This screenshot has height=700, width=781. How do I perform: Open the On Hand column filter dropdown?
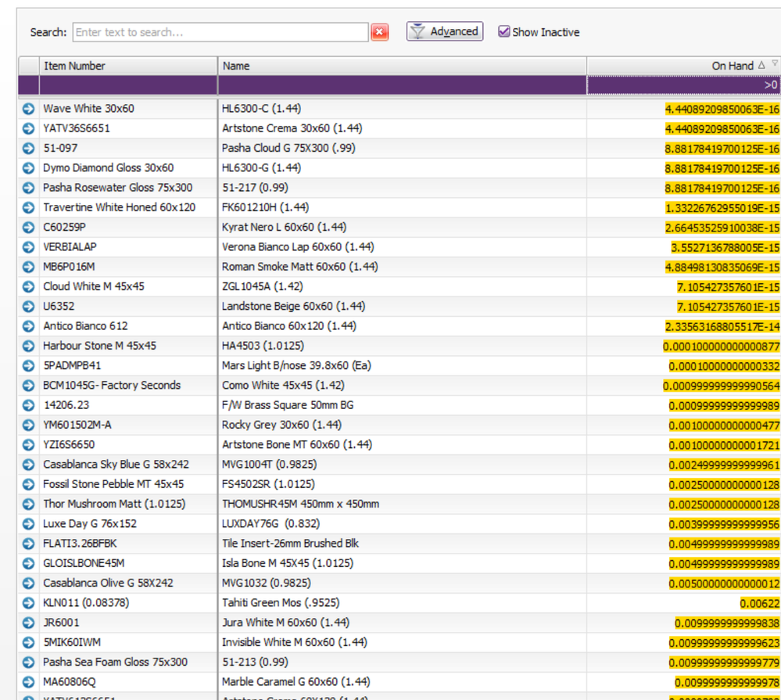pyautogui.click(x=775, y=65)
